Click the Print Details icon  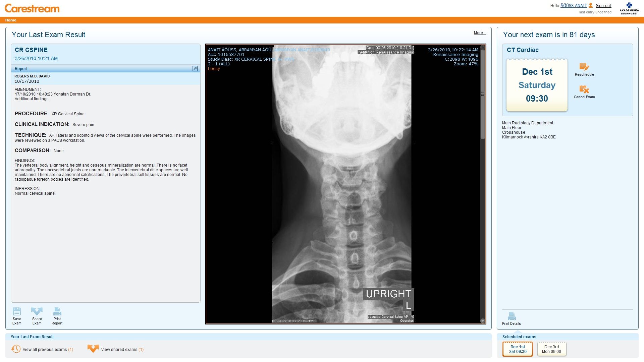pyautogui.click(x=512, y=316)
